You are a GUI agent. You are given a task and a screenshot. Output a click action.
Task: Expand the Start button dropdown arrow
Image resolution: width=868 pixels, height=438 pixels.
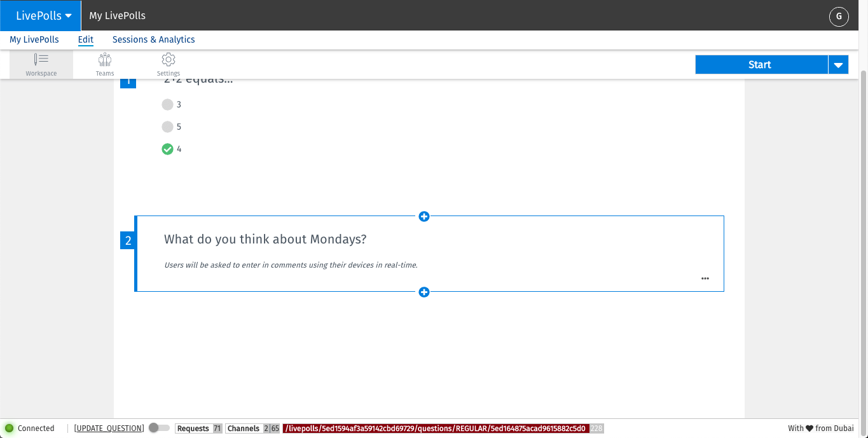[x=839, y=65]
